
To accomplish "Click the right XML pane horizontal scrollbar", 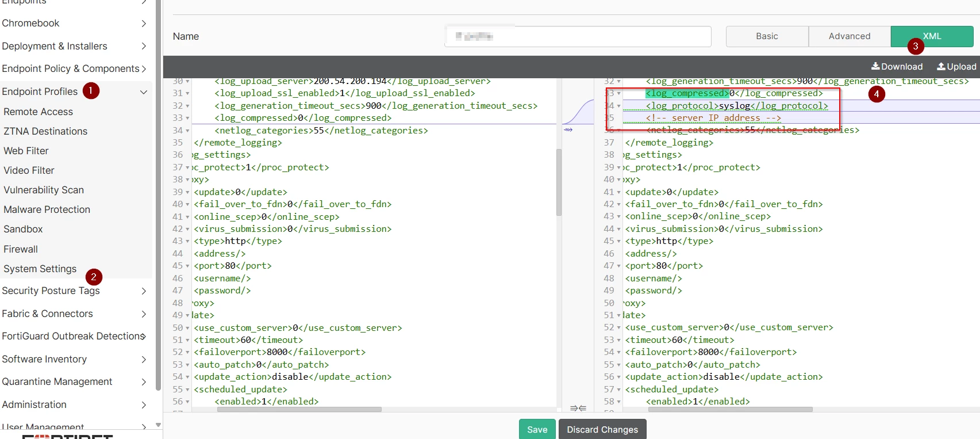I will (x=730, y=410).
